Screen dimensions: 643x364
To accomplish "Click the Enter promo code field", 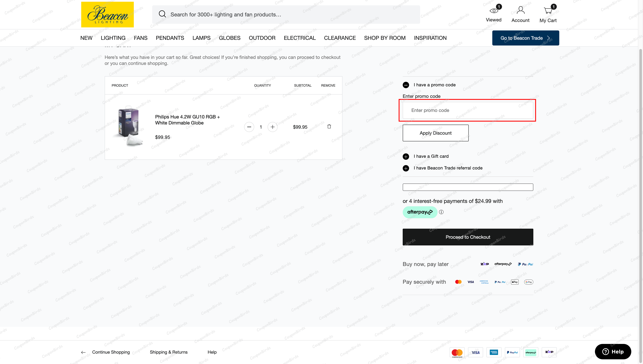I will pyautogui.click(x=468, y=110).
